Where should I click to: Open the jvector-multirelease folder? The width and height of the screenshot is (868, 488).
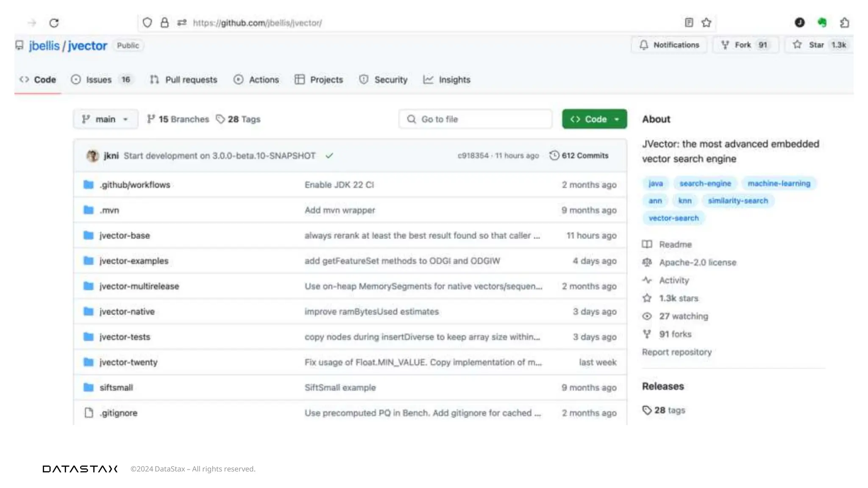[x=139, y=286]
